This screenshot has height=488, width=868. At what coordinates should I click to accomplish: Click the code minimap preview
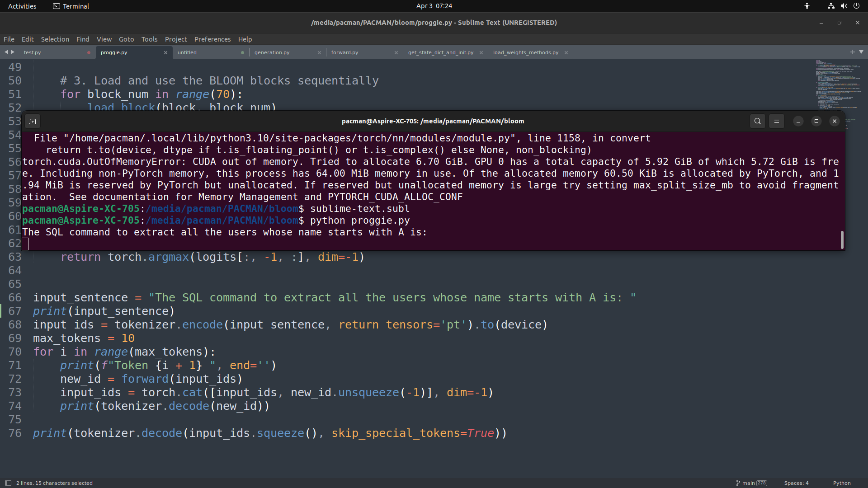click(x=836, y=85)
